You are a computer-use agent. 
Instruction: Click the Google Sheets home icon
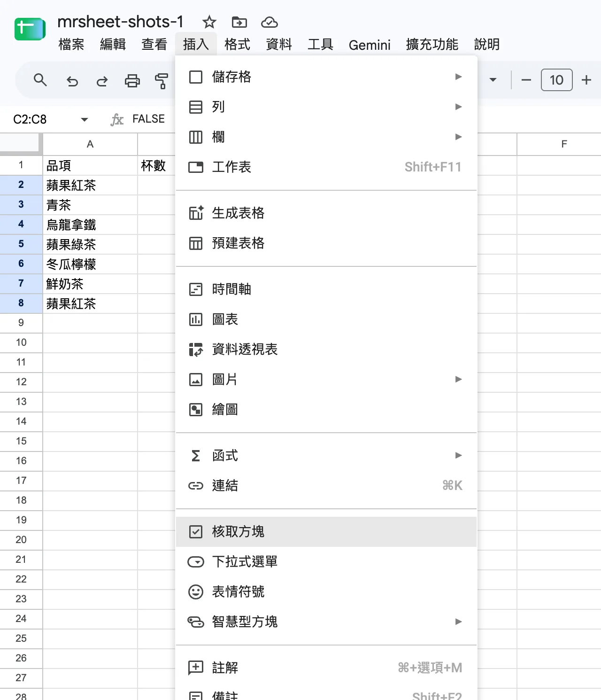pos(30,29)
